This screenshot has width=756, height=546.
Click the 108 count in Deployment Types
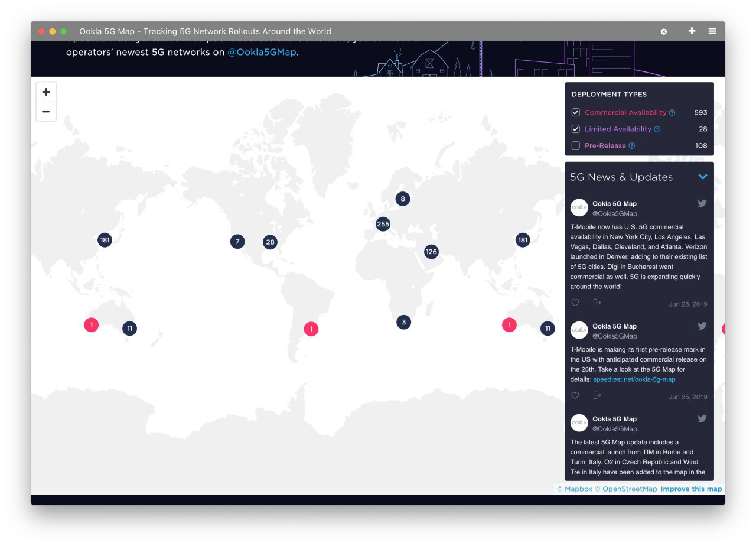(x=701, y=145)
